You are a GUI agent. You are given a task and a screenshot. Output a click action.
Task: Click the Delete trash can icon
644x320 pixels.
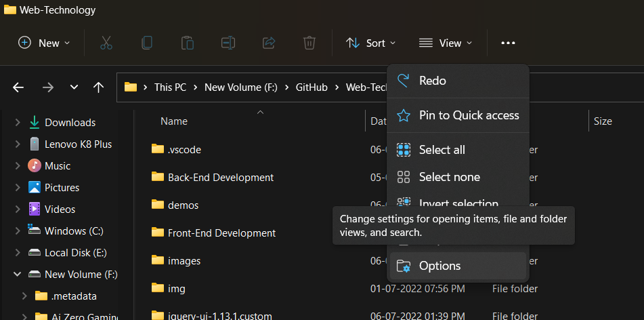309,43
